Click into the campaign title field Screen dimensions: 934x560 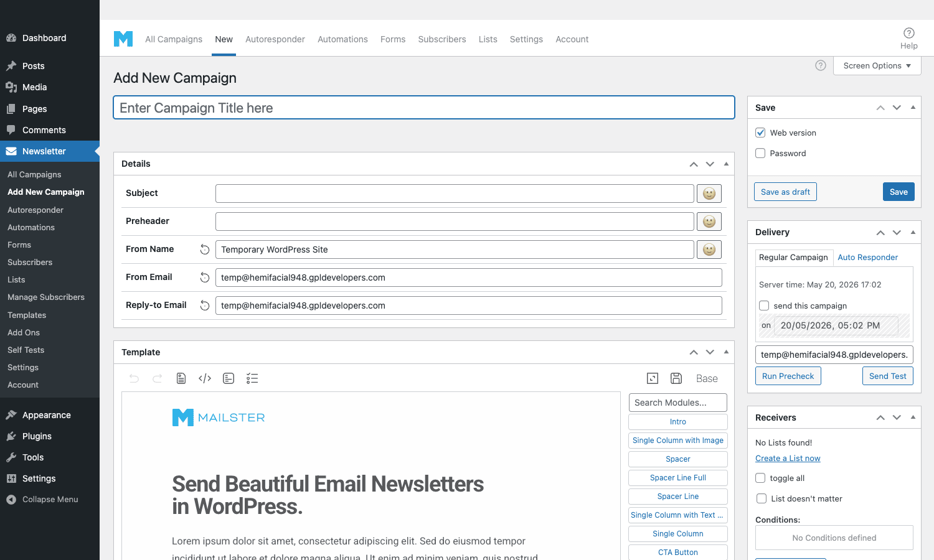[424, 108]
